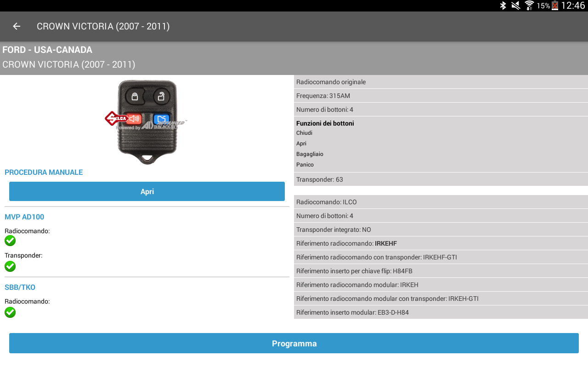Select Riferimento radiocomando: IRKEHF row
588x368 pixels.
[x=441, y=243]
